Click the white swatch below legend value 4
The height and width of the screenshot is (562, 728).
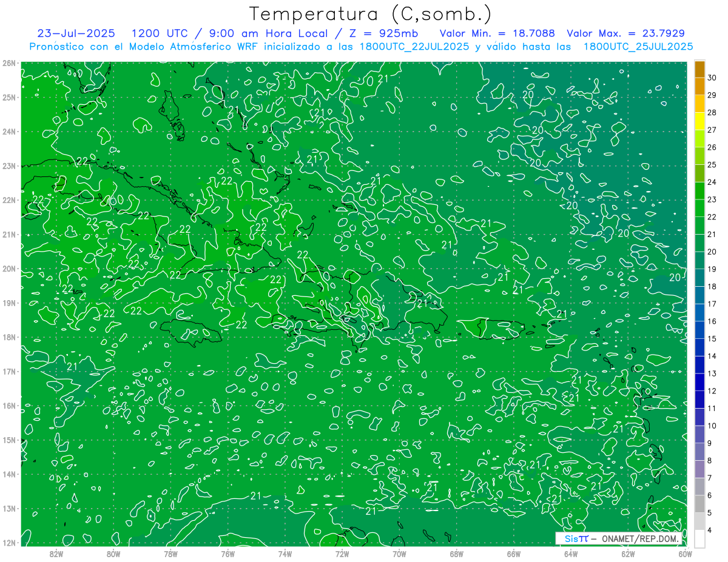pyautogui.click(x=699, y=538)
